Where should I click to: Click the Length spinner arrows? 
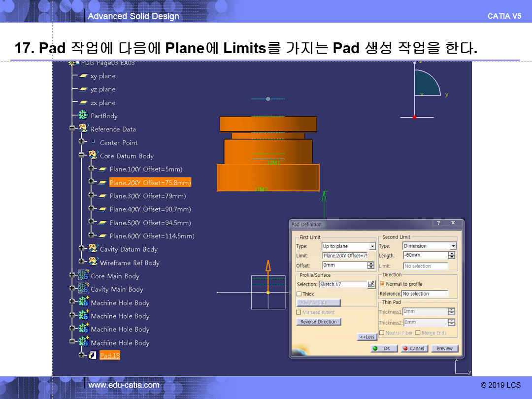coord(452,255)
